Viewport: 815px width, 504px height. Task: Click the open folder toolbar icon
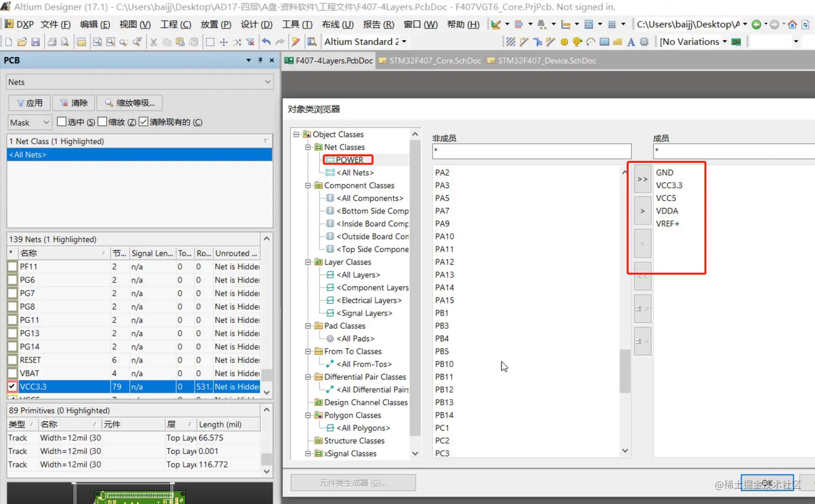(22, 42)
